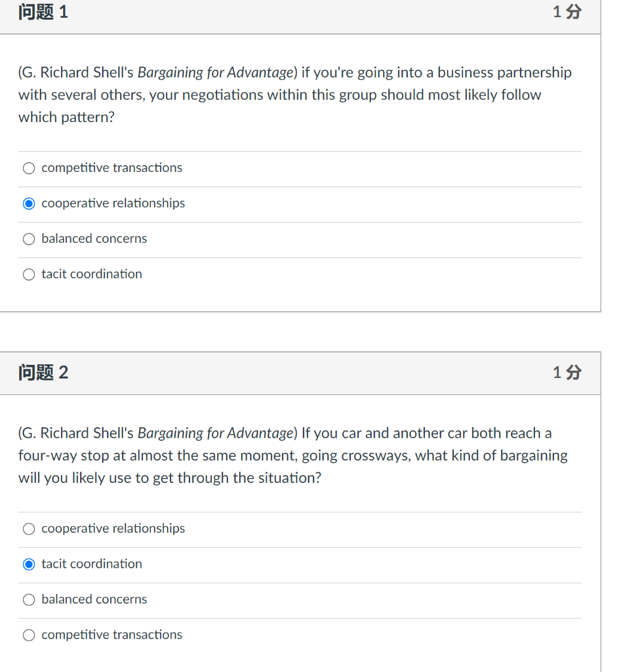640x672 pixels.
Task: Click the label text "competitive transactions" under question 1
Action: (x=111, y=168)
